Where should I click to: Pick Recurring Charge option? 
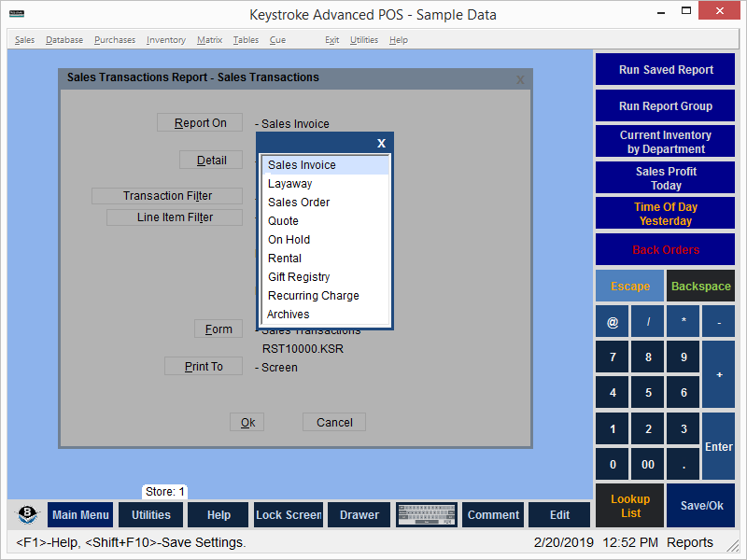[x=313, y=296]
